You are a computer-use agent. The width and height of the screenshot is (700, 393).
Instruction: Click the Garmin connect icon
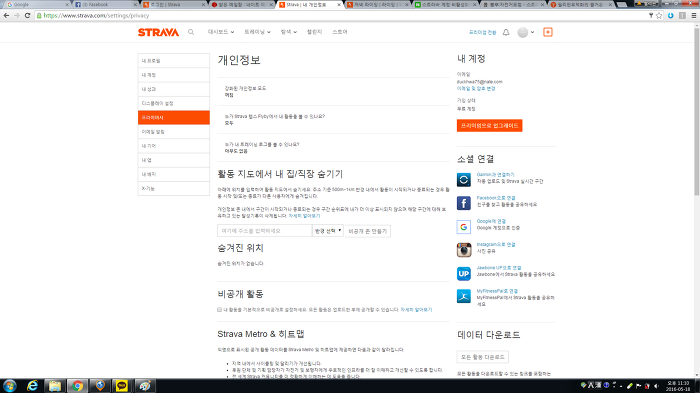pos(464,180)
